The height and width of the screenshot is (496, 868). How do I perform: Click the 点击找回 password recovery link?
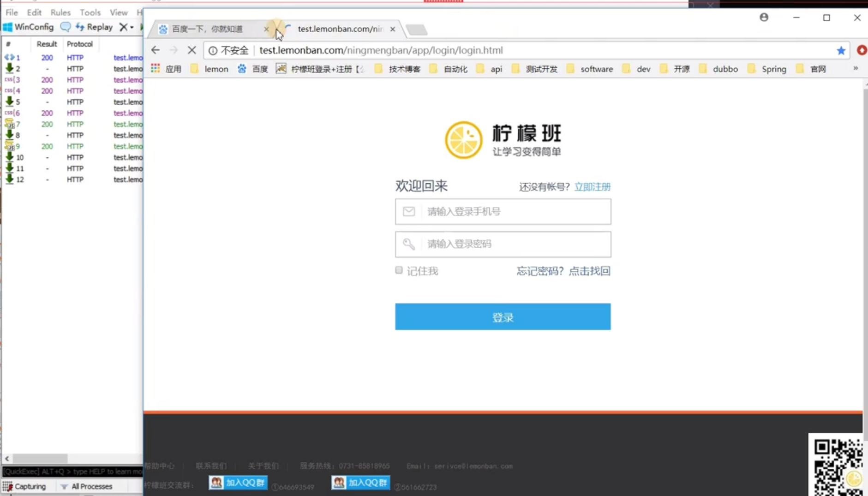(x=590, y=271)
